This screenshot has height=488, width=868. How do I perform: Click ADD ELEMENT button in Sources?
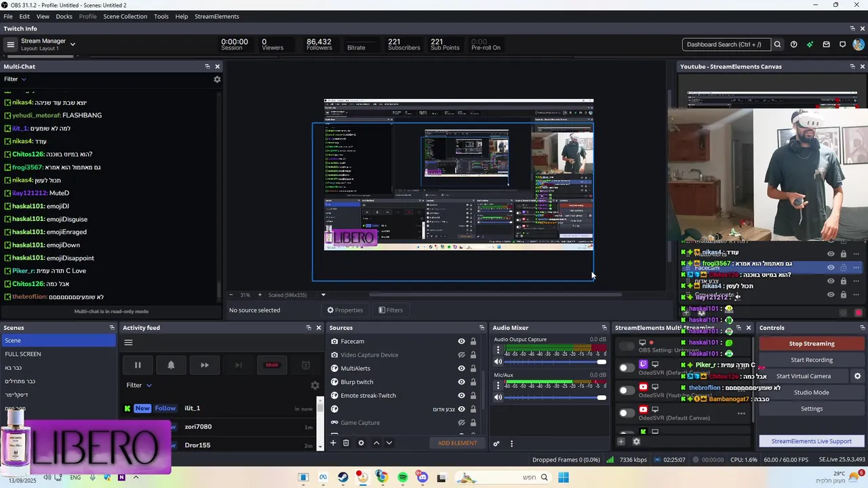point(458,443)
